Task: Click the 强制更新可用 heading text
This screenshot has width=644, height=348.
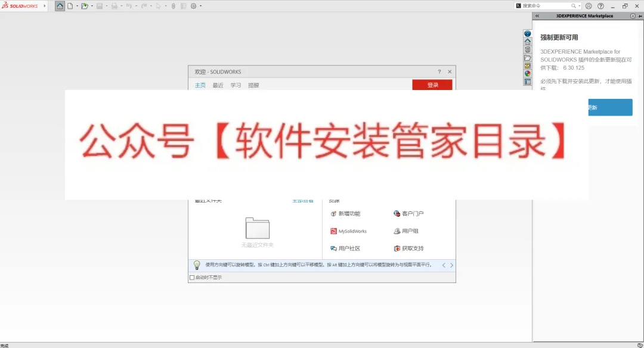Action: 559,38
